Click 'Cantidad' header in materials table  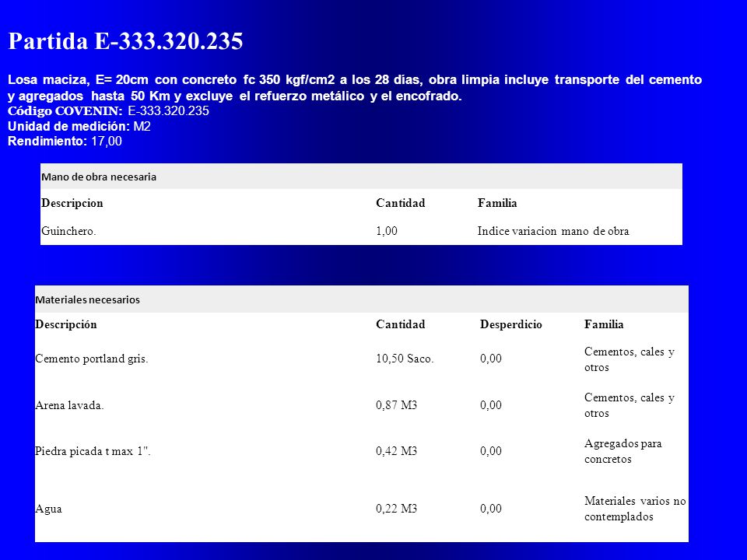point(400,324)
